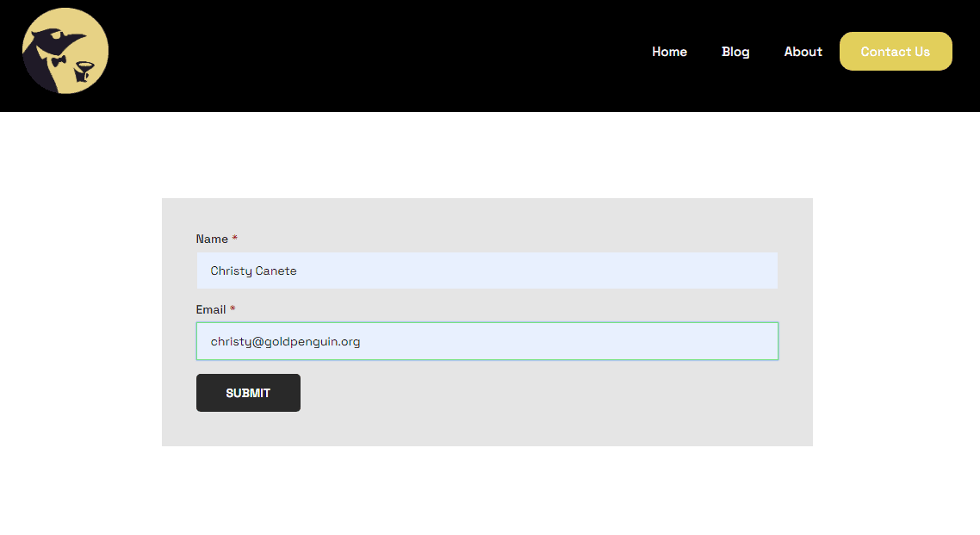Open the Blog page

point(735,52)
